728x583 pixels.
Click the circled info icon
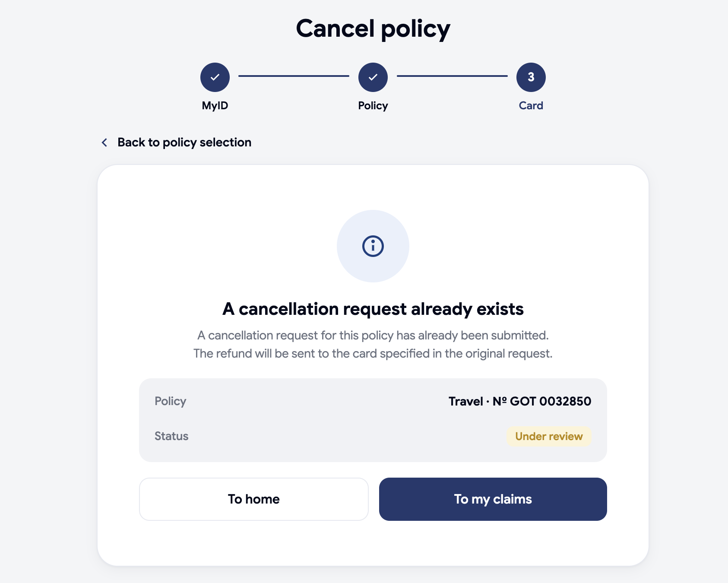(373, 246)
